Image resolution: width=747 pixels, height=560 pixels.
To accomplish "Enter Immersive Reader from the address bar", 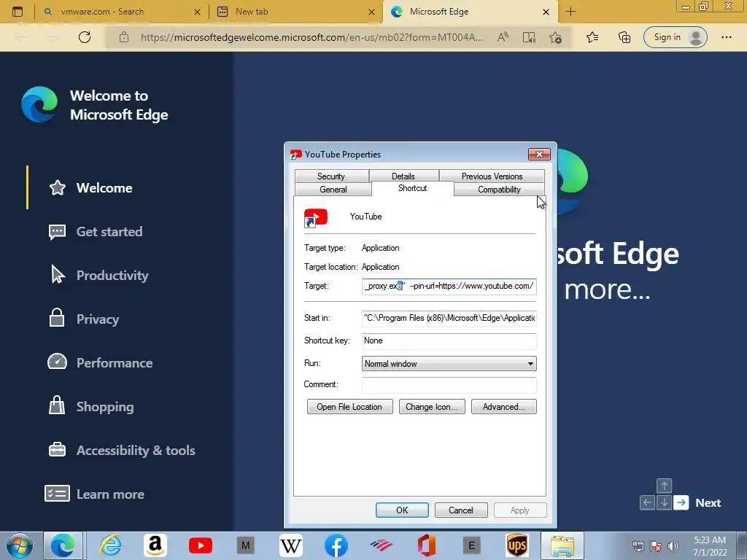I will pyautogui.click(x=530, y=37).
